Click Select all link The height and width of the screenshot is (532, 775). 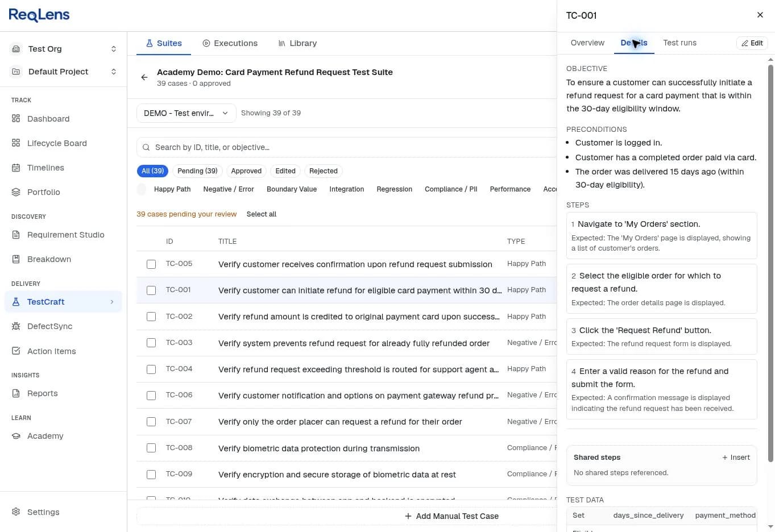[x=262, y=214]
